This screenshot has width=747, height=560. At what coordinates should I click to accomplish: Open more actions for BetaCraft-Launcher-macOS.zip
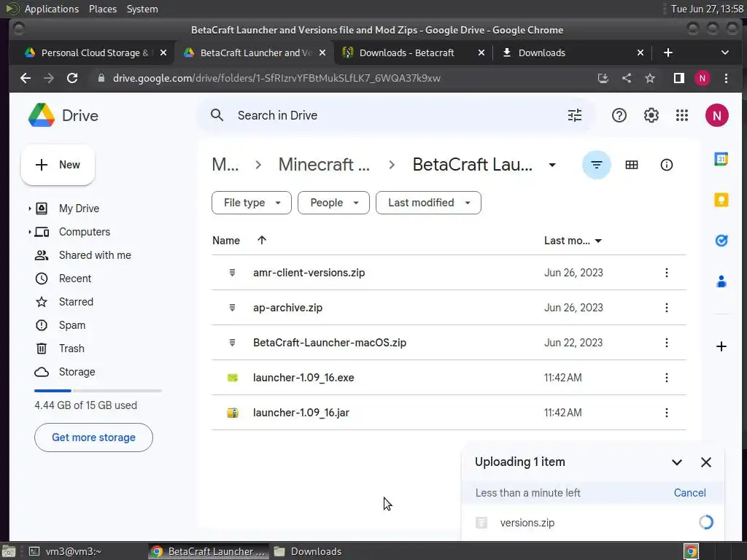(x=666, y=343)
